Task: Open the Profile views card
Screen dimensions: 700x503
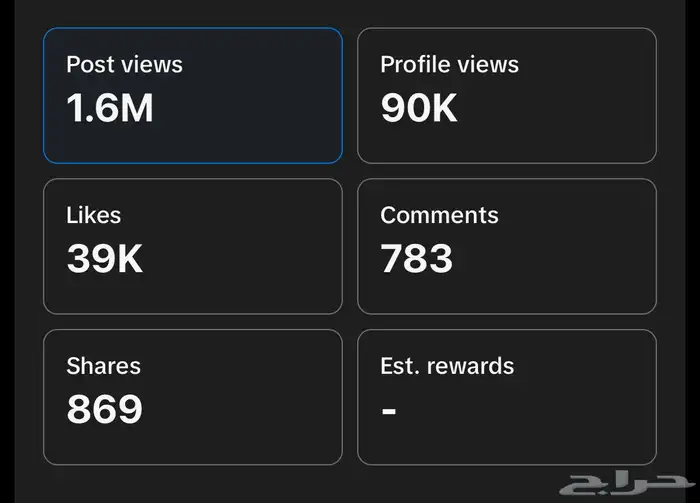Action: coord(507,95)
